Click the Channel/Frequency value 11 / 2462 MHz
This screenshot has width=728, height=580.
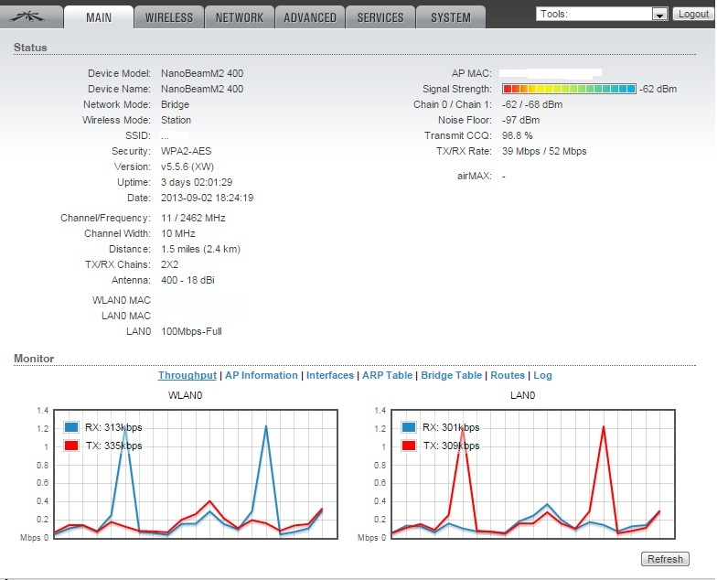pos(193,218)
